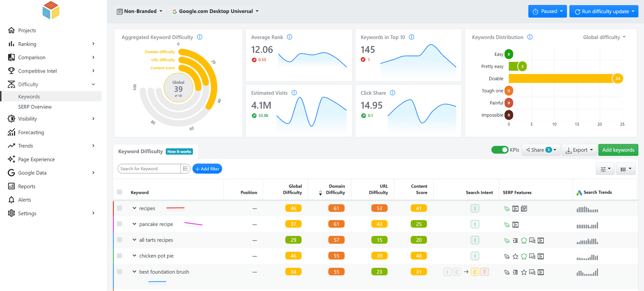Viewport: 644px width, 291px height.
Task: Switch to SERP Overview in the sidebar
Action: coord(35,107)
